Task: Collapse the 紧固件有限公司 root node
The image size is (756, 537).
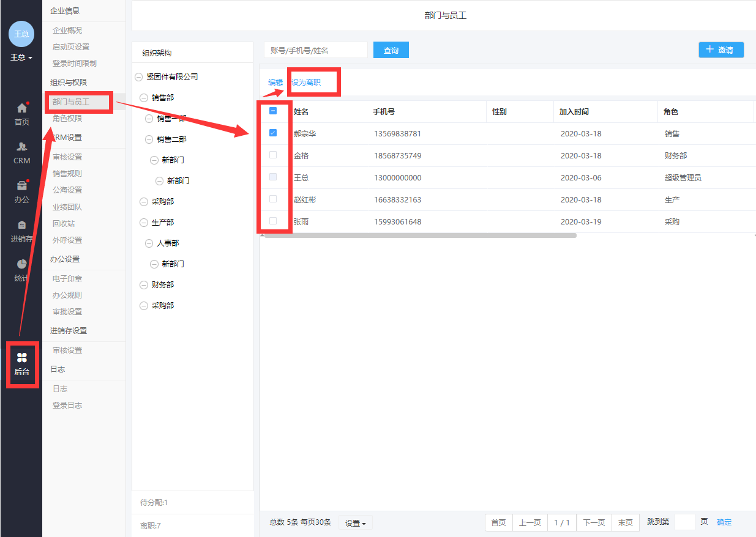Action: pos(138,77)
